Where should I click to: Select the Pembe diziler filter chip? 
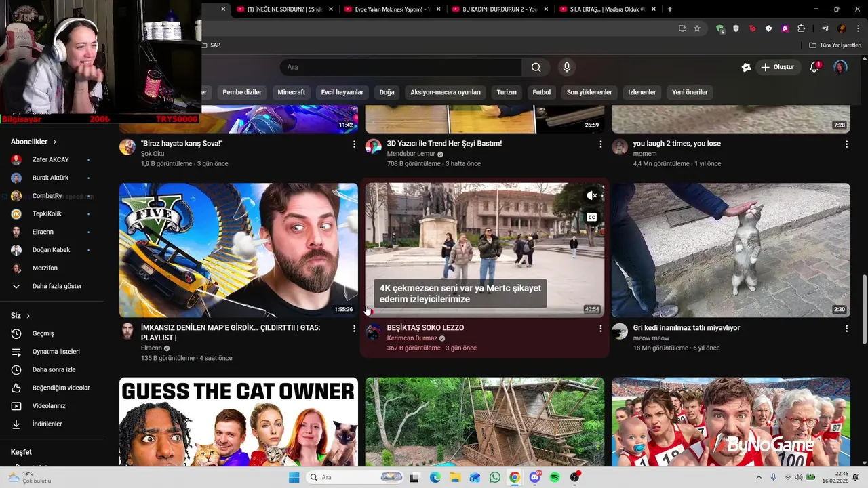242,92
